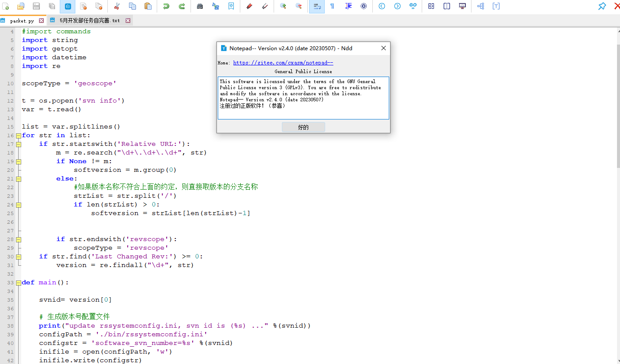
Task: Click the "# 生成版本号配置文件" comment line
Action: [x=74, y=317]
